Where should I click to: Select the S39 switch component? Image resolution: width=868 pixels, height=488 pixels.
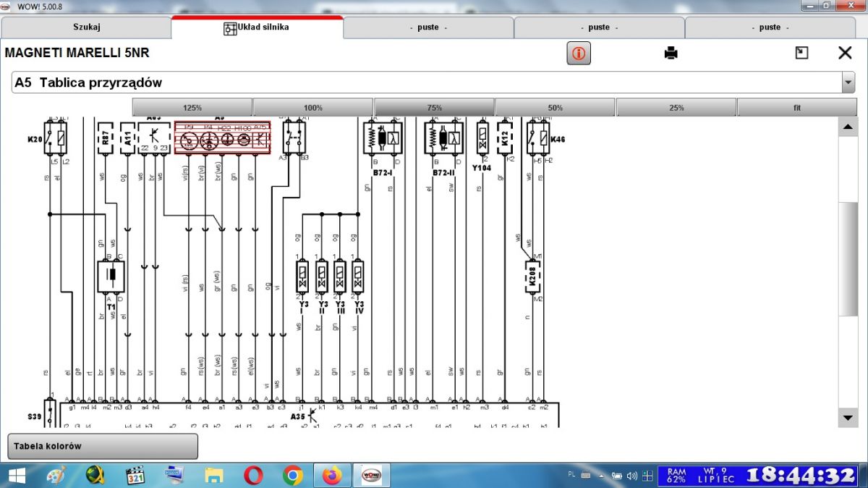click(x=49, y=412)
